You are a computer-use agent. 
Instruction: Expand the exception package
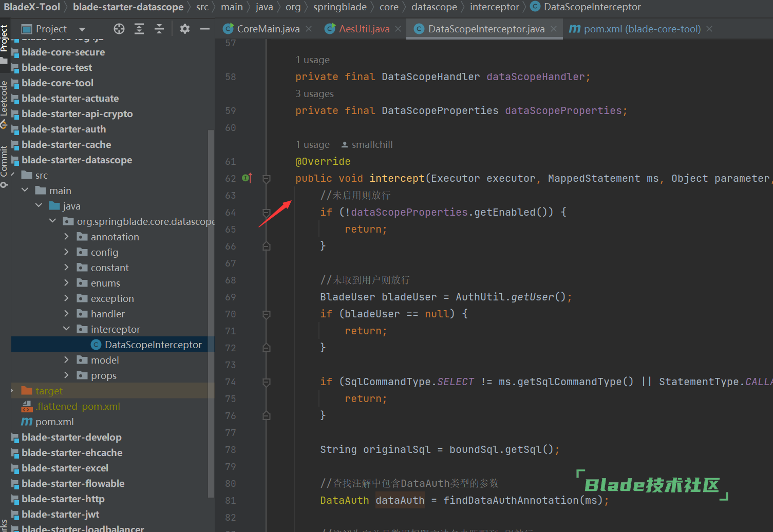pos(66,298)
